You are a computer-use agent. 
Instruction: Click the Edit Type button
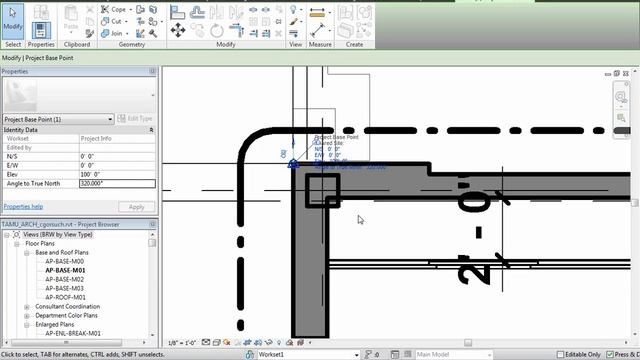135,119
